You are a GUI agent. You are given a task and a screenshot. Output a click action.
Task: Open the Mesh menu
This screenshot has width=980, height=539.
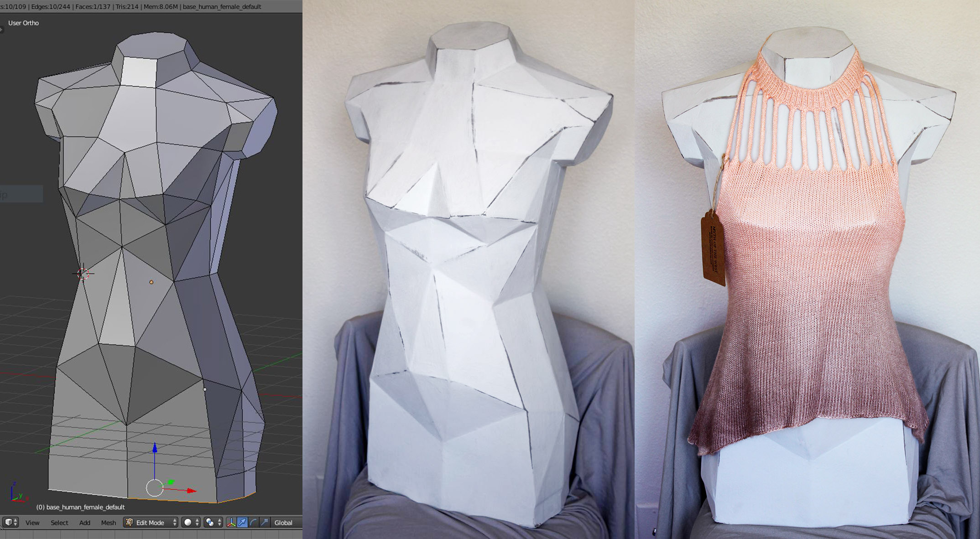(108, 523)
